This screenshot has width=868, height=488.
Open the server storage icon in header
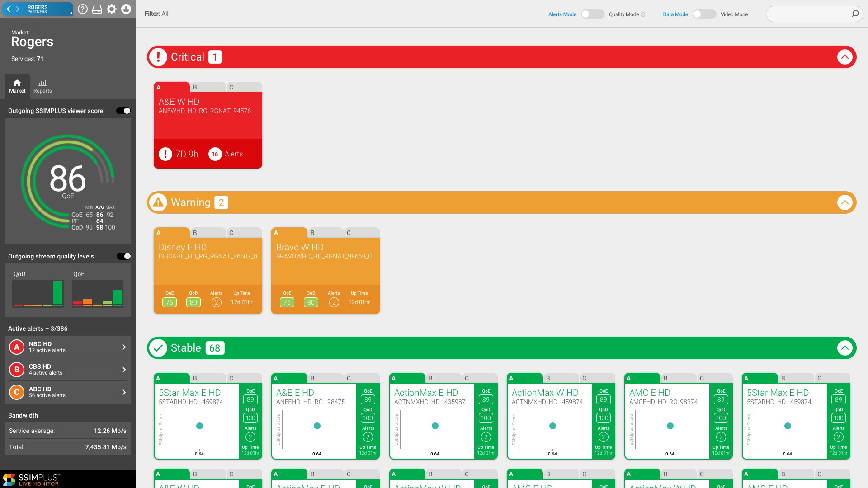tap(97, 9)
